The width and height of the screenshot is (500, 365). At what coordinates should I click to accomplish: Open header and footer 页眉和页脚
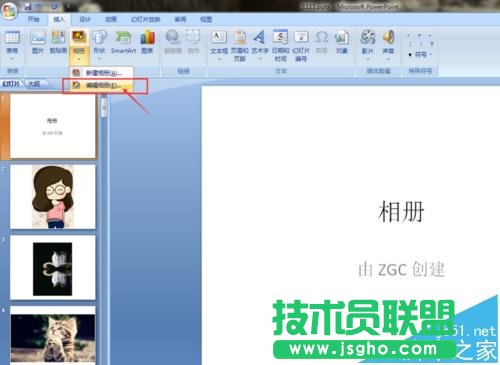240,46
